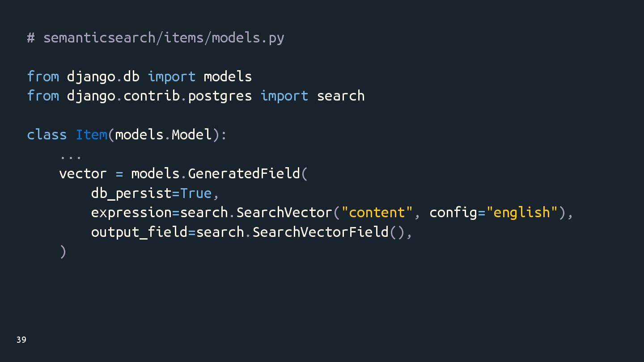Image resolution: width=644 pixels, height=362 pixels.
Task: Click the "True" boolean value
Action: coord(195,193)
